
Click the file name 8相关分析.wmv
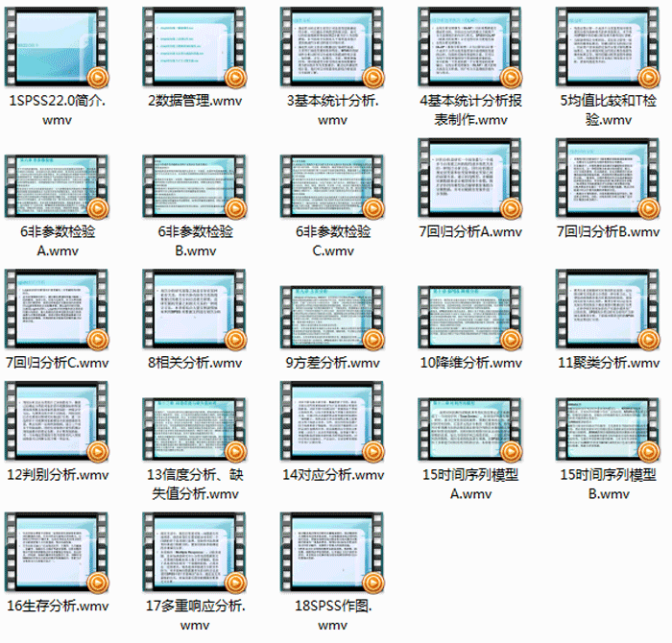point(195,364)
